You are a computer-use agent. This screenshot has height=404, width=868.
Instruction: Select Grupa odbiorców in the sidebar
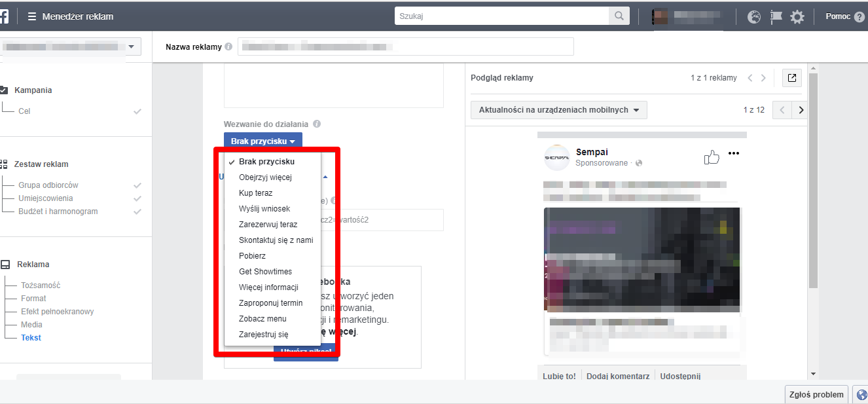(48, 185)
